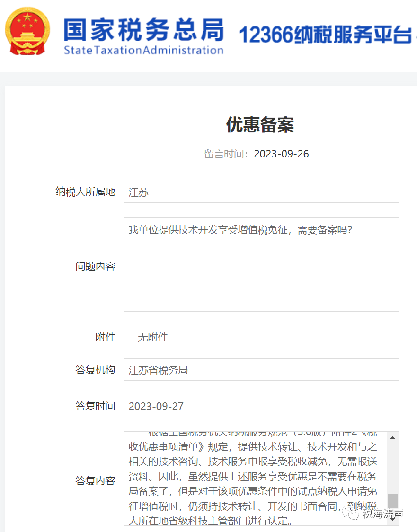Click the 纳税人所属地 label
Screen dimensions: 417x532
[x=85, y=192]
